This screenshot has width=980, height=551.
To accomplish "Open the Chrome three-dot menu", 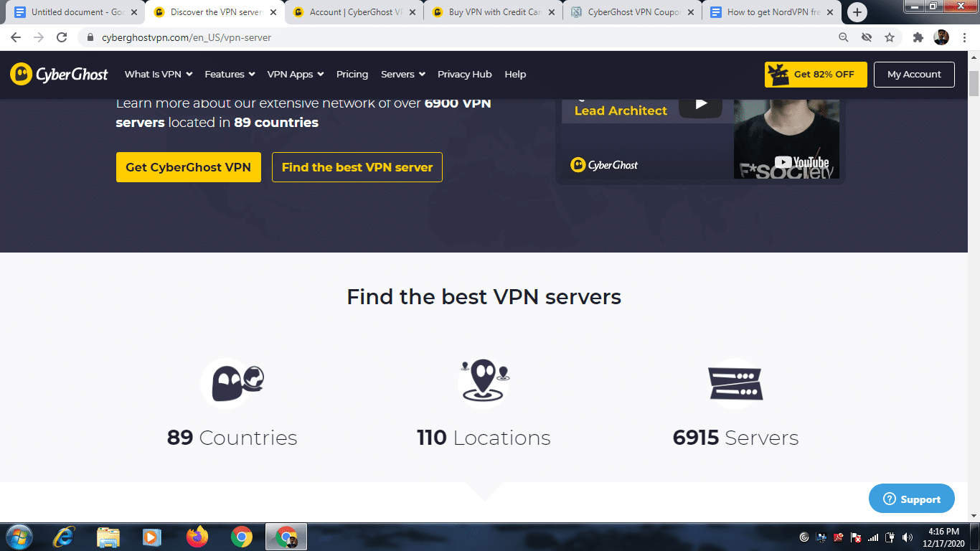I will coord(964,37).
